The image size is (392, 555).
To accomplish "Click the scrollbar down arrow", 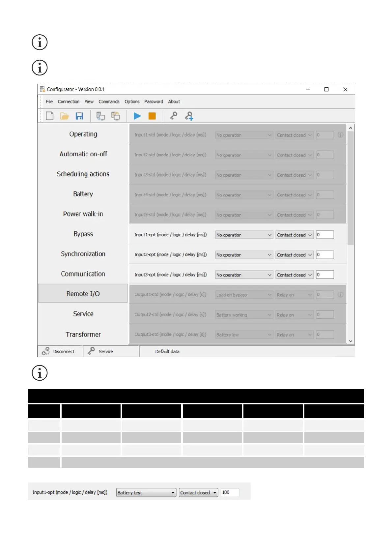I will pyautogui.click(x=351, y=341).
